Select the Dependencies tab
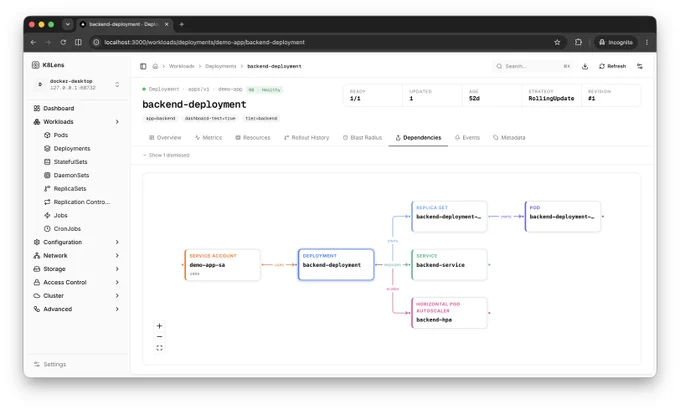This screenshot has width=680, height=409. pyautogui.click(x=418, y=138)
